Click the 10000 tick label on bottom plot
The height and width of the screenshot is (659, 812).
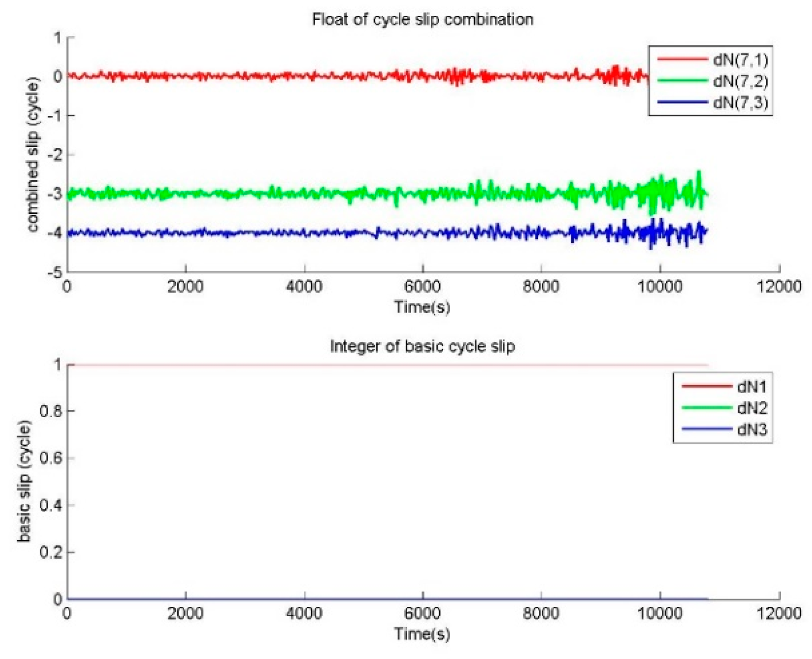tap(660, 613)
